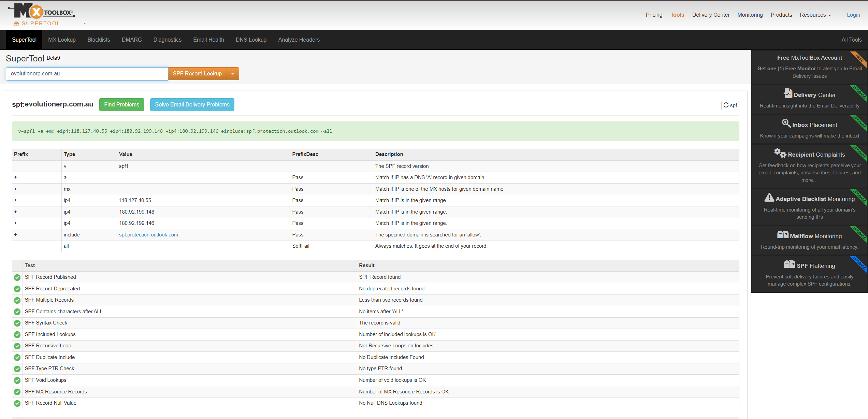Image resolution: width=868 pixels, height=419 pixels.
Task: Click the 'The record is valid' result
Action: (379, 323)
